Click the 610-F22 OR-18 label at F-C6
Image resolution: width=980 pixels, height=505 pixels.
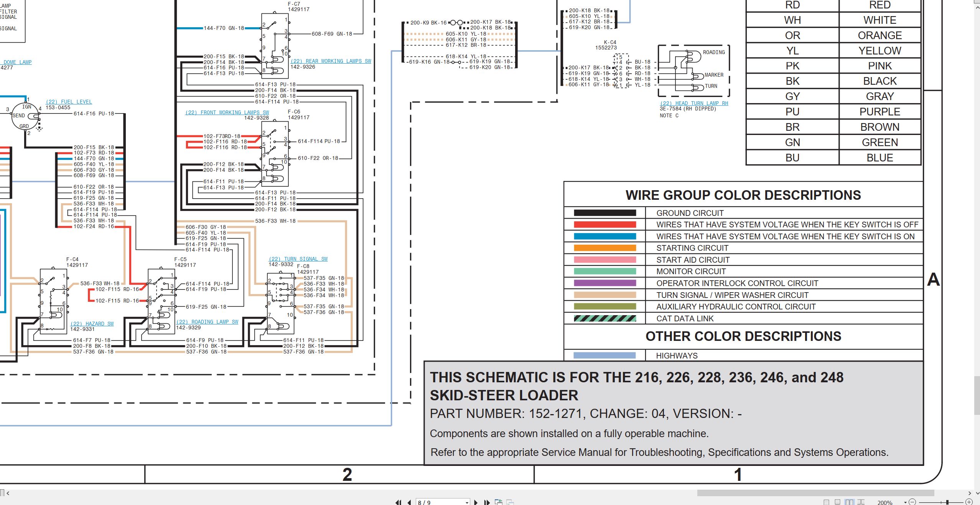[x=318, y=158]
